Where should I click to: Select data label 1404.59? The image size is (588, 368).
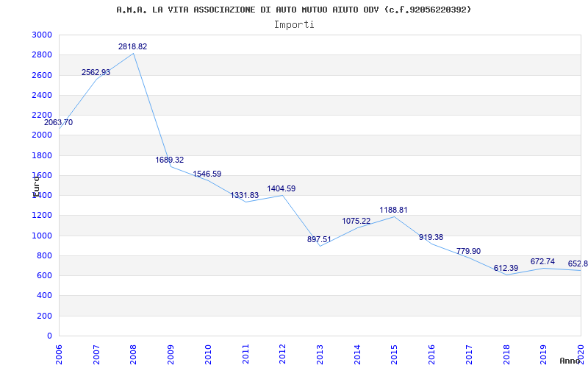coord(282,189)
